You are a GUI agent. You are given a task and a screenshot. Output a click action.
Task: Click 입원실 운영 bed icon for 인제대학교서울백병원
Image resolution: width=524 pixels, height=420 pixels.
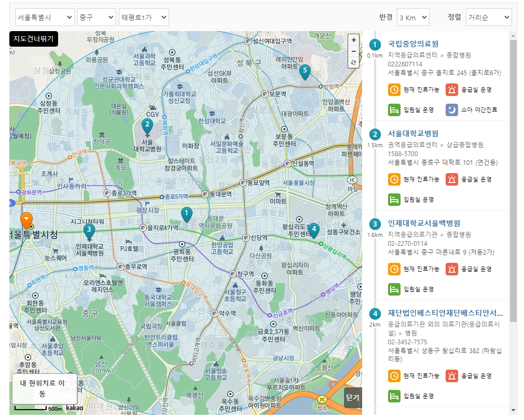[394, 289]
